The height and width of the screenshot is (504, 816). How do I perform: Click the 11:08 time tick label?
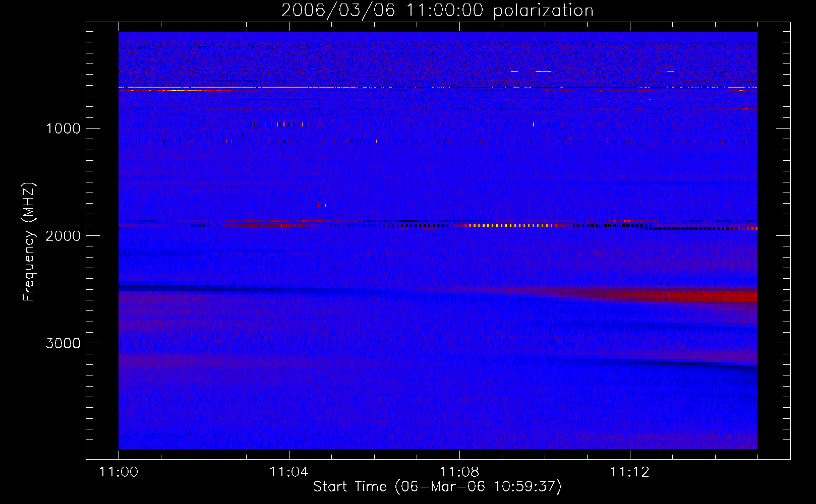pos(459,472)
